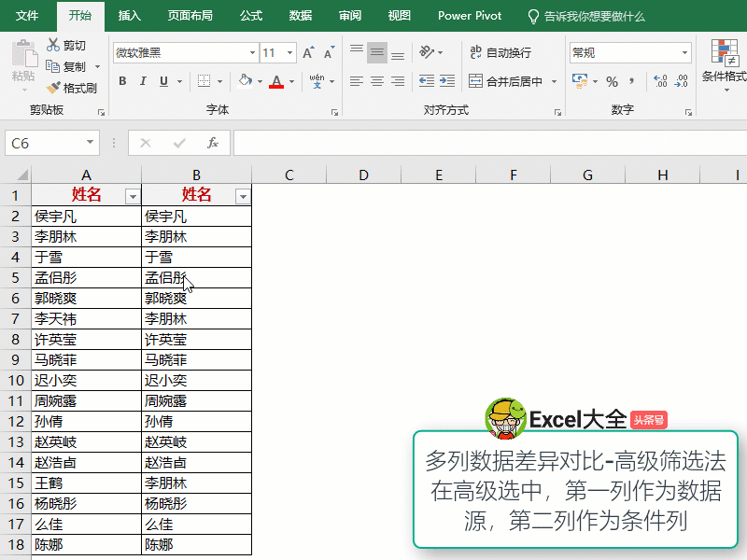Click the increase indent icon

tap(447, 81)
